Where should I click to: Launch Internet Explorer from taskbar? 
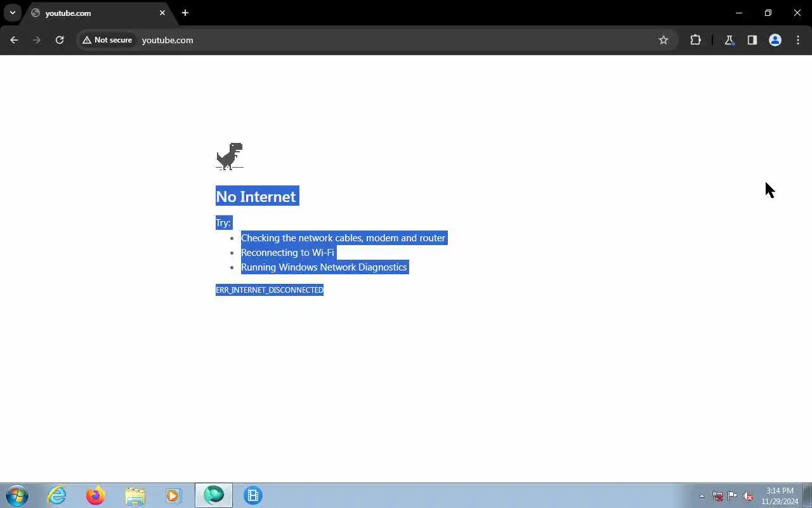(57, 495)
